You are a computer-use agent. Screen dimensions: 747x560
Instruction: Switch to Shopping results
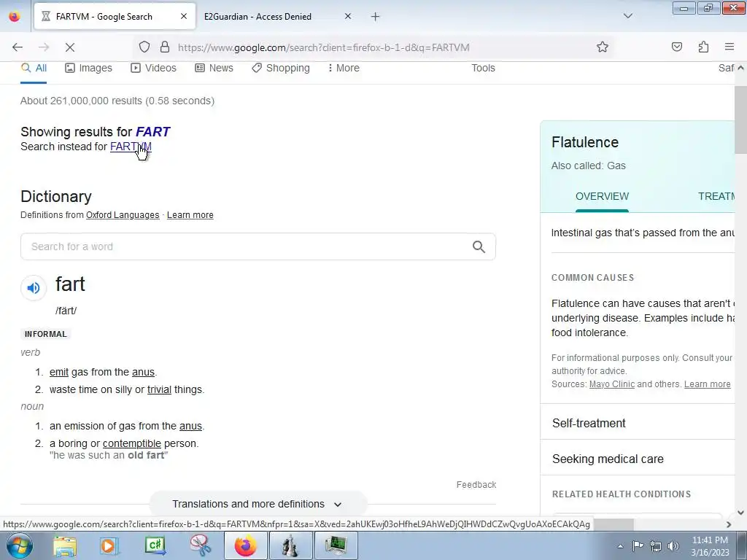click(281, 68)
